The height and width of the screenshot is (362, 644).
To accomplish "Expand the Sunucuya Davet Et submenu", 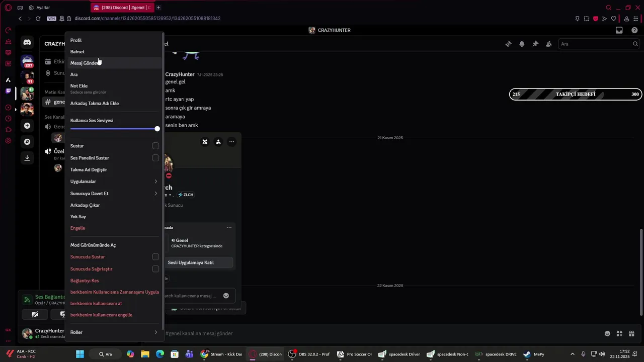I will (x=114, y=194).
